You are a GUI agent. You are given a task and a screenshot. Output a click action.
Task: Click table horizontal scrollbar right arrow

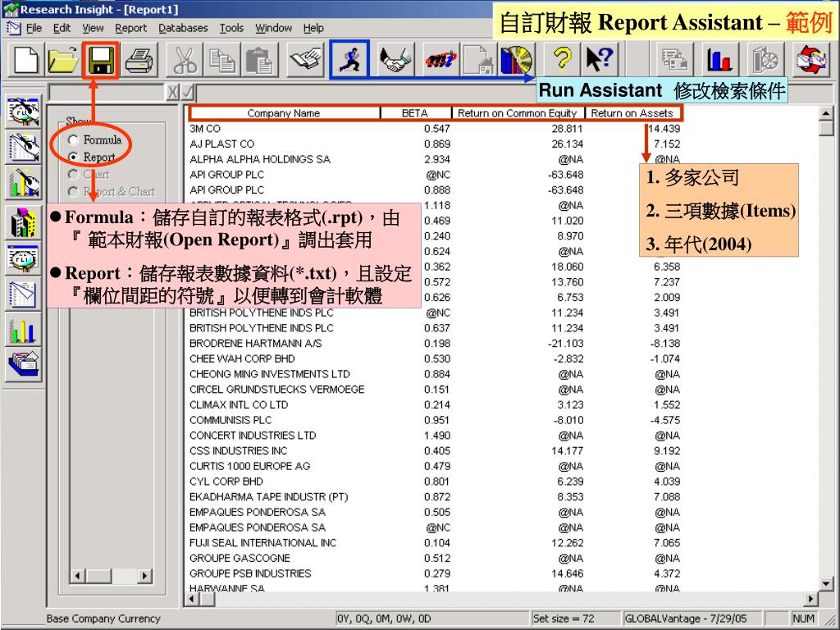pos(811,599)
